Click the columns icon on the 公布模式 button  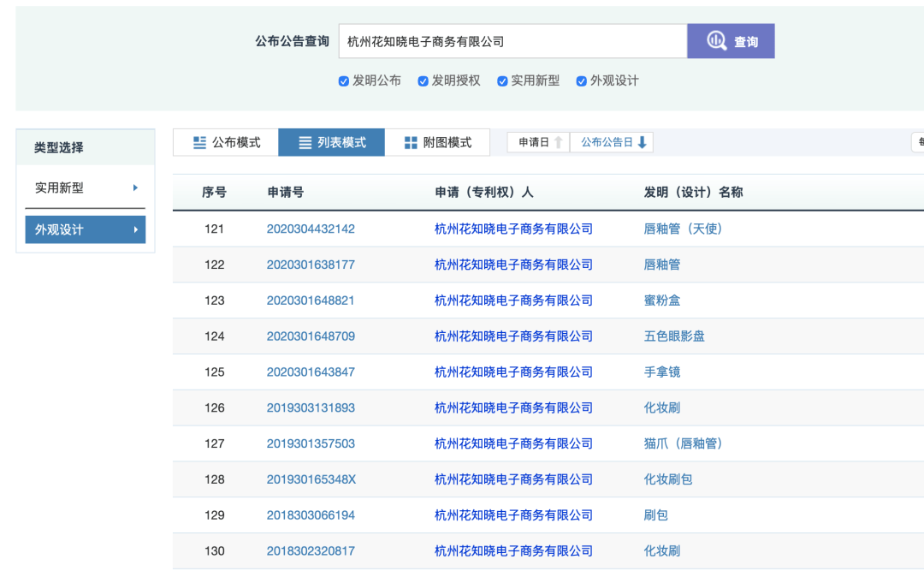click(x=199, y=142)
